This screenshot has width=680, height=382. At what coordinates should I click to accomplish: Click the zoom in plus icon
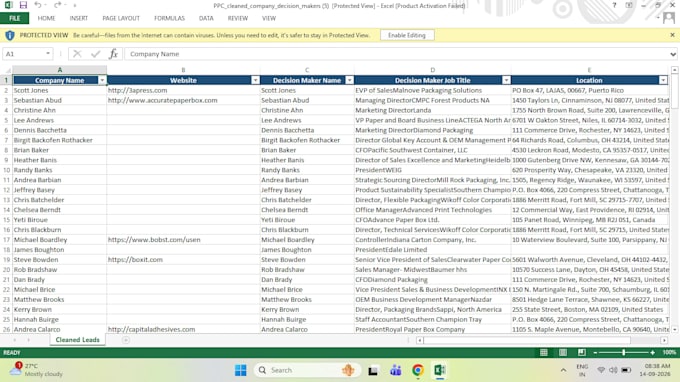[653, 353]
